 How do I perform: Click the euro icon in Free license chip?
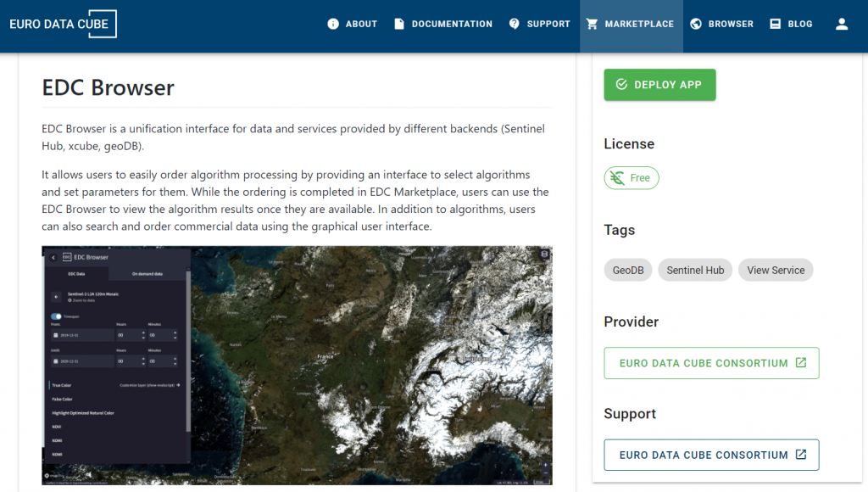point(617,178)
